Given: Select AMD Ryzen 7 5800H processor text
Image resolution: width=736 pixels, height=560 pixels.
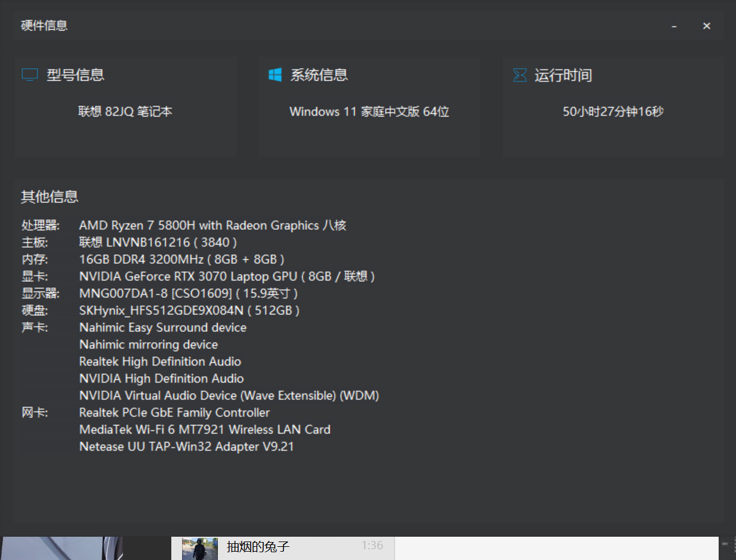Looking at the screenshot, I should click(213, 226).
